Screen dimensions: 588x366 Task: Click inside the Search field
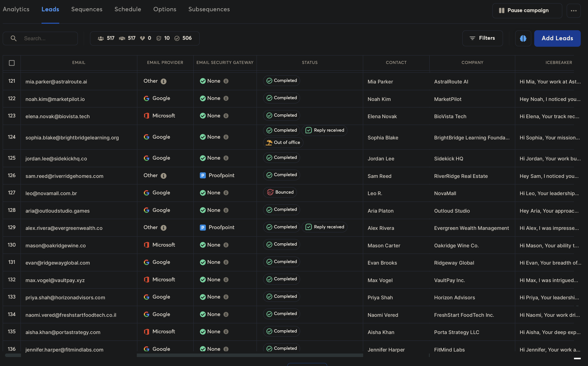[45, 38]
